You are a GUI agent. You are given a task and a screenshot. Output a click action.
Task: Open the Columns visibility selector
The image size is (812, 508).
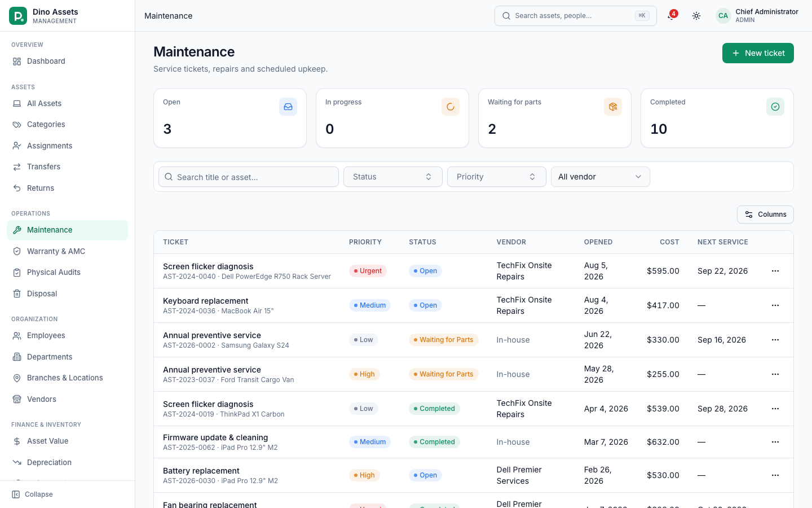765,214
